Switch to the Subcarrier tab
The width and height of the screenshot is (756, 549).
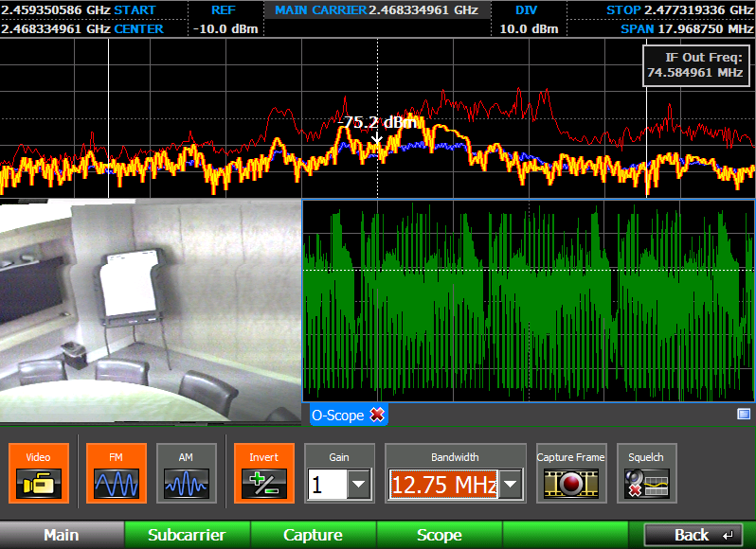[187, 535]
